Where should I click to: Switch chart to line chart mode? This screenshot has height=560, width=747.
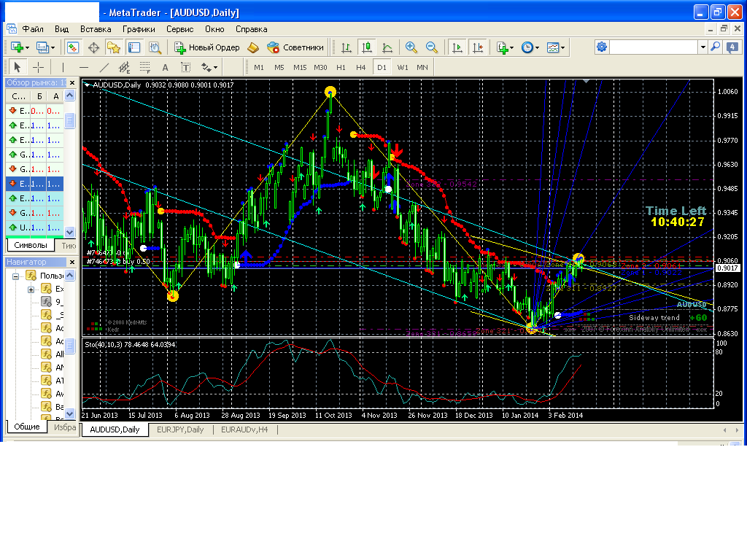387,47
